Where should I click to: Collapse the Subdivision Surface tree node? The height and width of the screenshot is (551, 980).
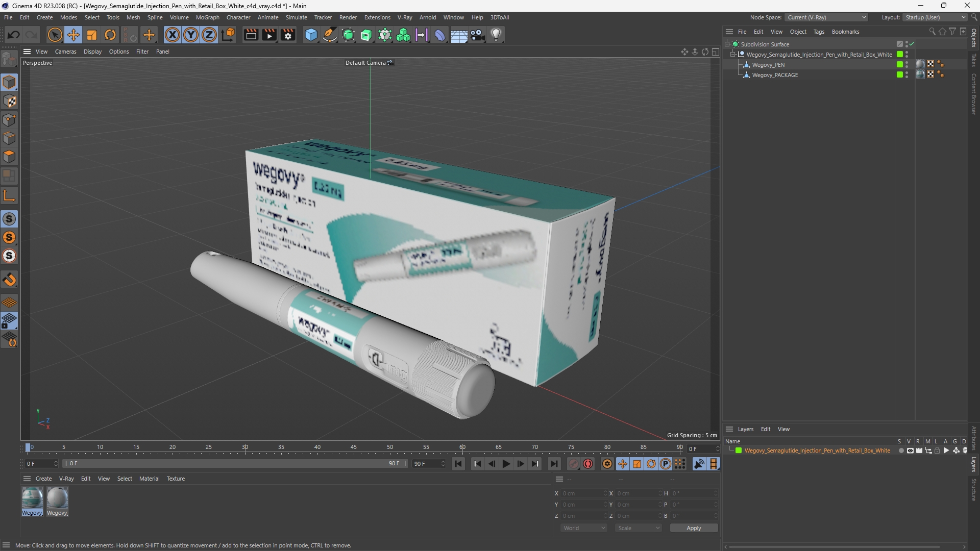click(x=727, y=44)
